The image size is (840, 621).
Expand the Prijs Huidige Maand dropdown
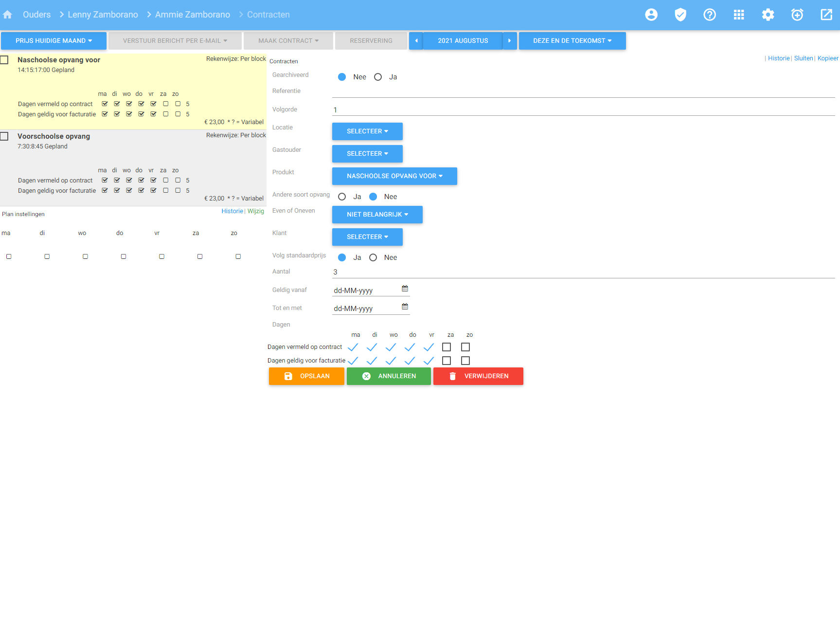pyautogui.click(x=54, y=41)
